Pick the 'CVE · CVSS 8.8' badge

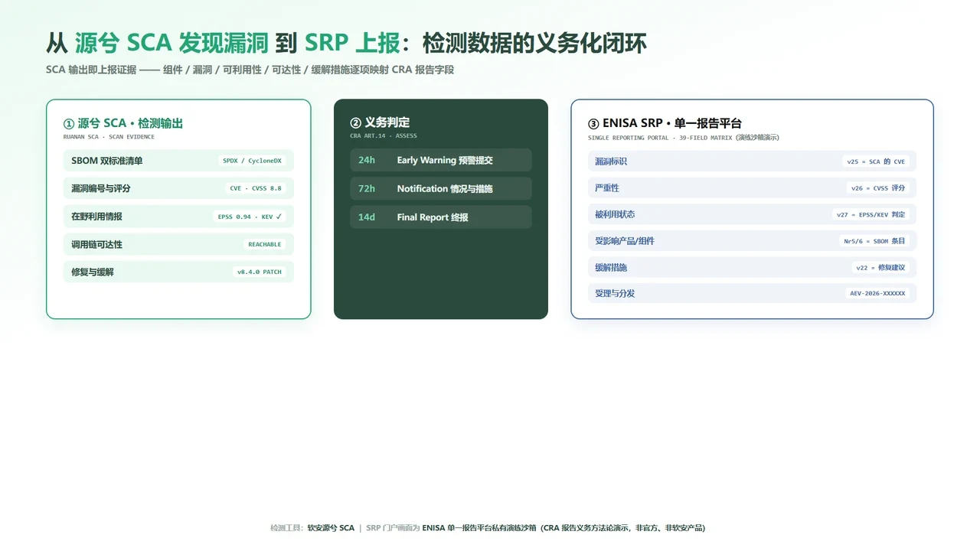[256, 188]
